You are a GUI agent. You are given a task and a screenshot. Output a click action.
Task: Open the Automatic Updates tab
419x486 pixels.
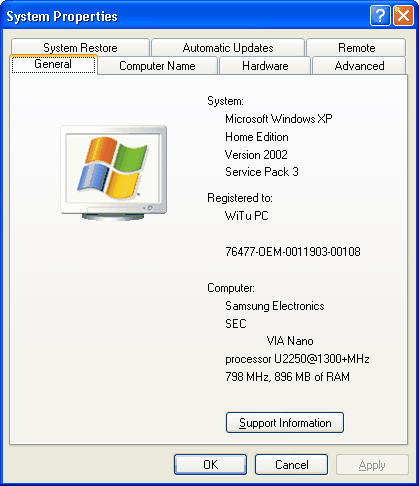[228, 48]
